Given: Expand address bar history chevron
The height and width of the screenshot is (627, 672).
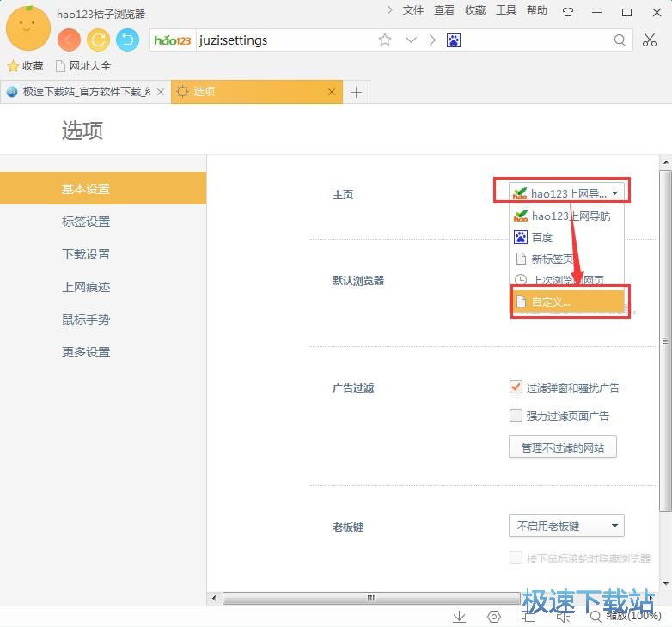Looking at the screenshot, I should tap(411, 40).
